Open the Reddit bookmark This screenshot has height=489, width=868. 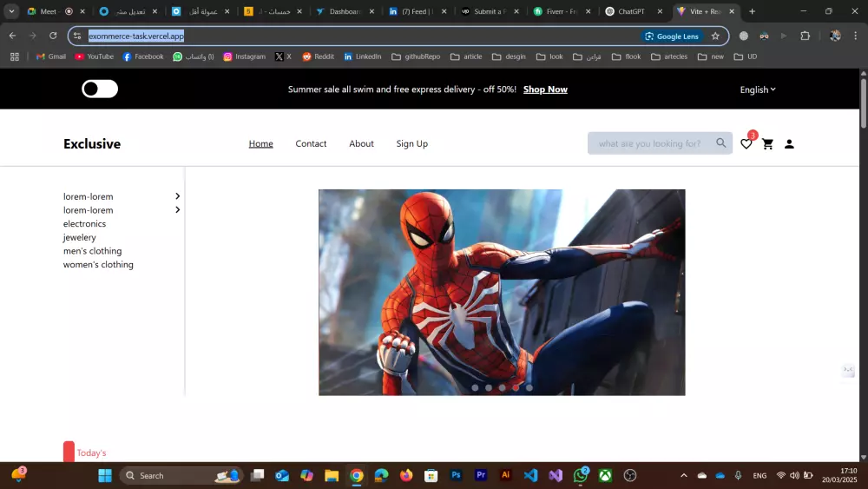[x=319, y=56]
